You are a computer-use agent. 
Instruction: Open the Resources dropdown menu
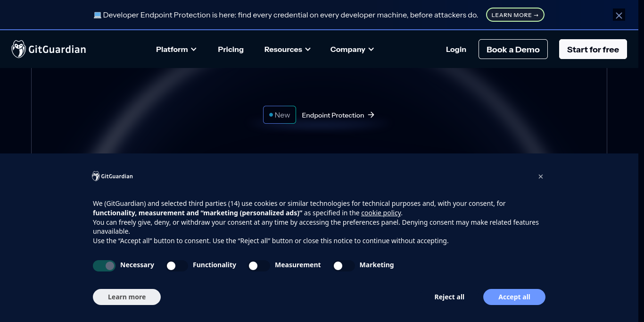(288, 49)
